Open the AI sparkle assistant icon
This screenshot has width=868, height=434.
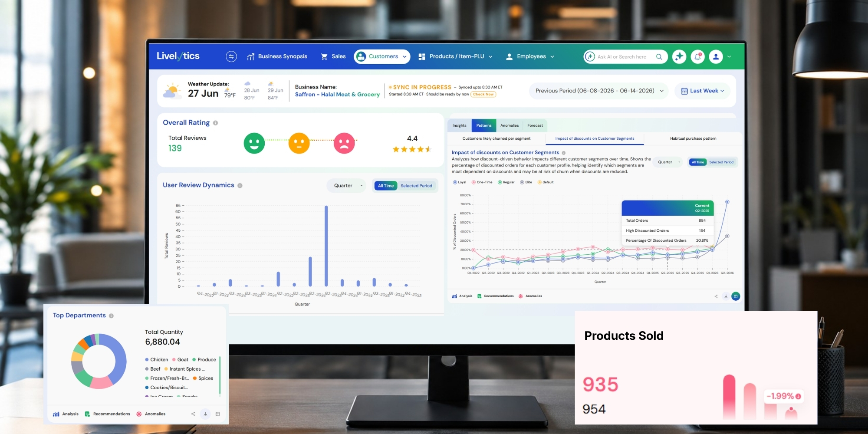tap(679, 56)
